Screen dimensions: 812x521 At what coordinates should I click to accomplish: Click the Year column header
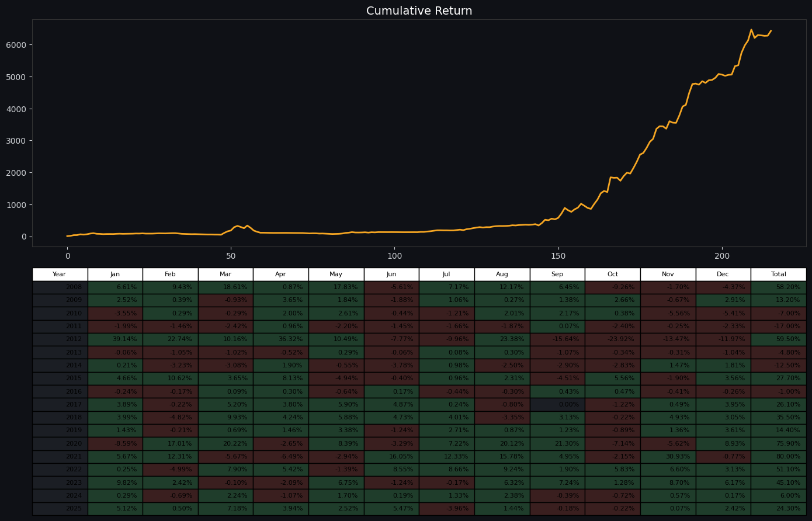pyautogui.click(x=60, y=274)
